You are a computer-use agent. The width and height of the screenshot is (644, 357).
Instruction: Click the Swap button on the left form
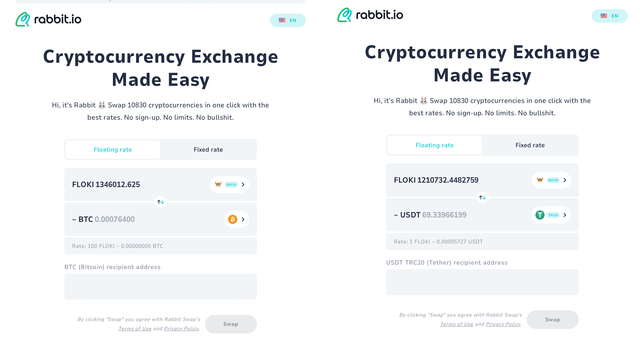(231, 324)
